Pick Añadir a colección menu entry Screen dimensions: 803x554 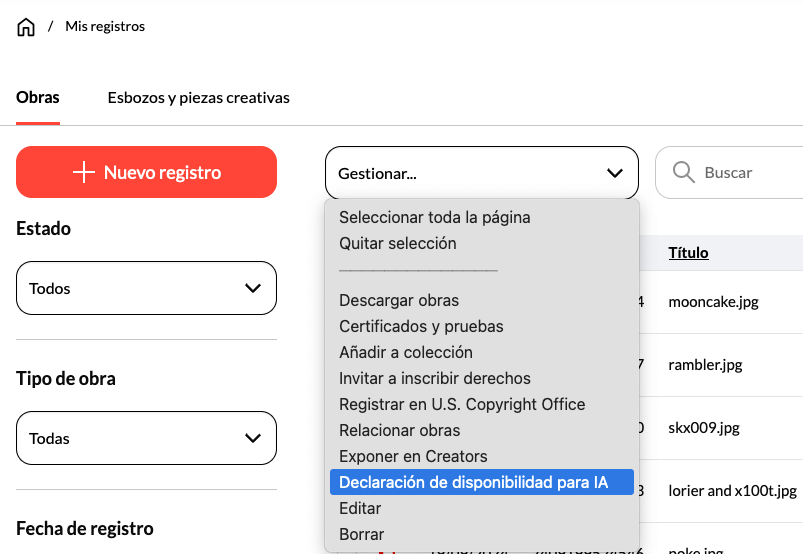405,352
